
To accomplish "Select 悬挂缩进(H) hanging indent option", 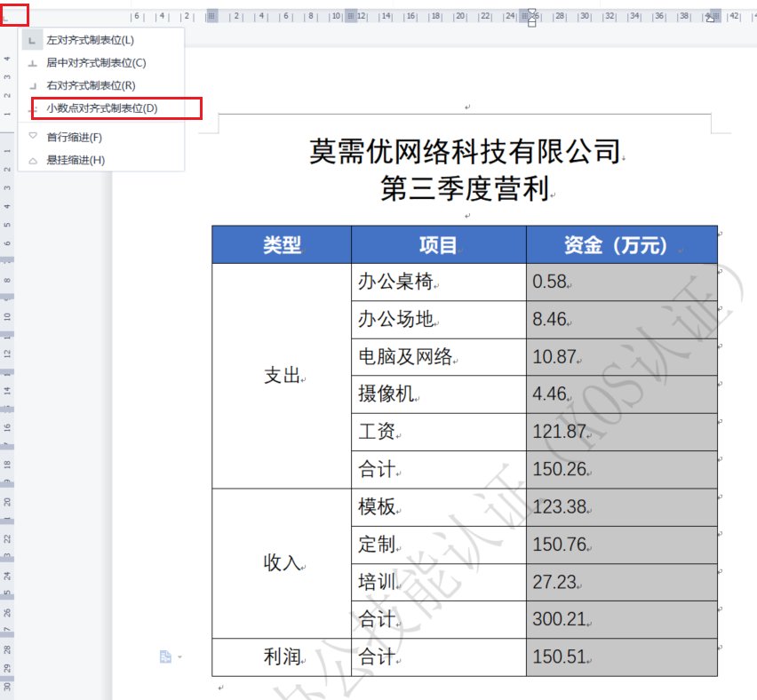I will click(75, 160).
